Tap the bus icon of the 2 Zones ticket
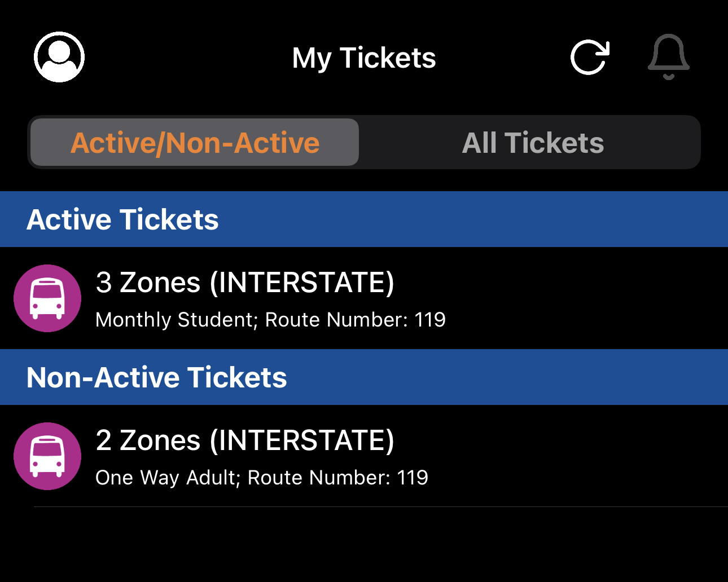 click(x=47, y=456)
